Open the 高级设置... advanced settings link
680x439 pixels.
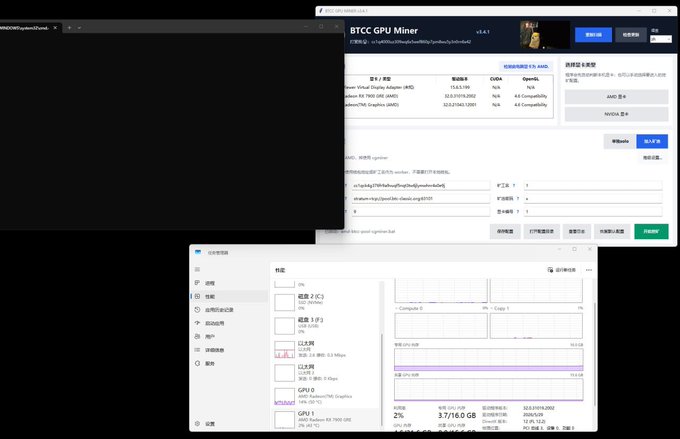pyautogui.click(x=652, y=157)
